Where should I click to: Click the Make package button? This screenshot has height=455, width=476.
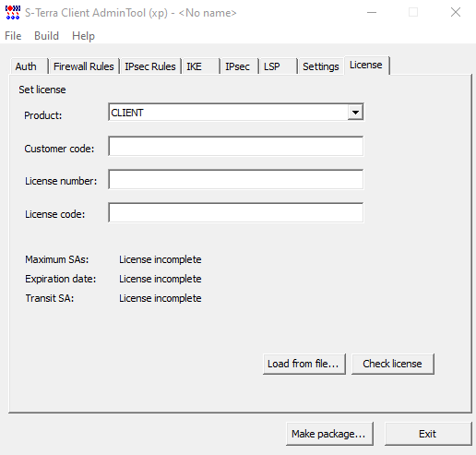[329, 434]
